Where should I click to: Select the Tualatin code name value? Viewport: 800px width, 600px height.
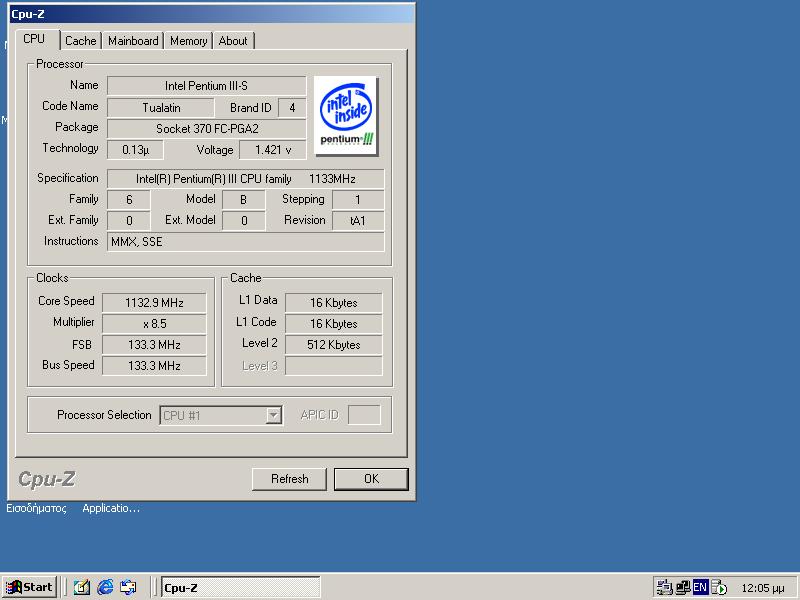click(161, 108)
